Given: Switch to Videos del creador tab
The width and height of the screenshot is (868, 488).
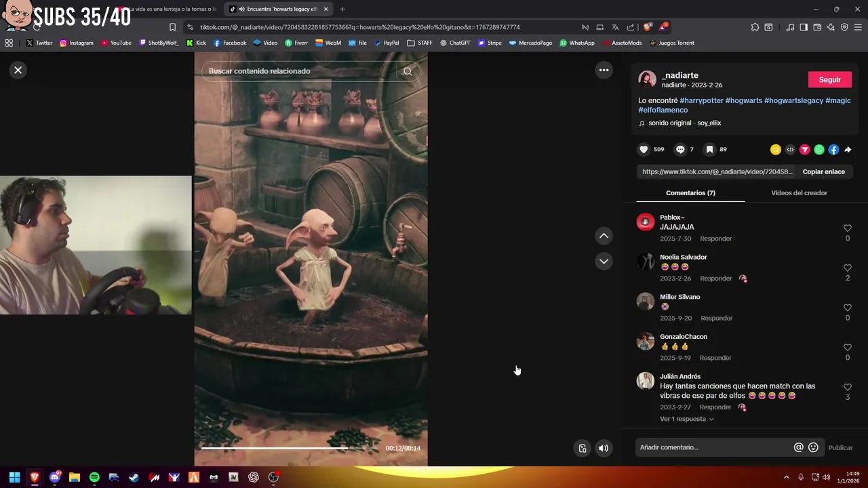Looking at the screenshot, I should (x=799, y=193).
